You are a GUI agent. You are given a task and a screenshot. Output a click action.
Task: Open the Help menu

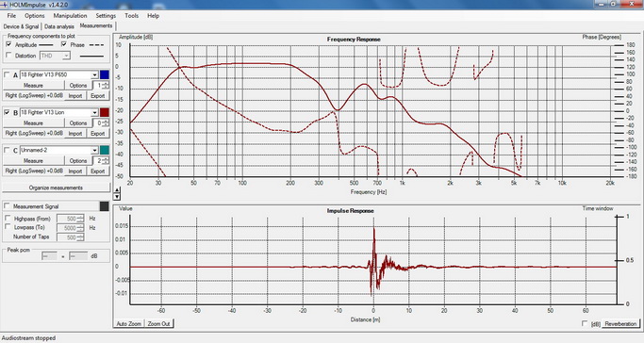pos(153,16)
